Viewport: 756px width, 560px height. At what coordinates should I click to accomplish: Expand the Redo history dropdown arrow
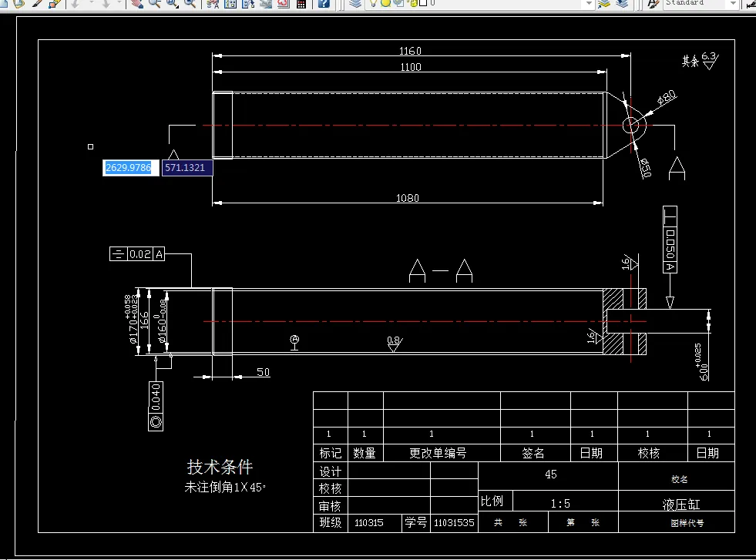[x=119, y=3]
